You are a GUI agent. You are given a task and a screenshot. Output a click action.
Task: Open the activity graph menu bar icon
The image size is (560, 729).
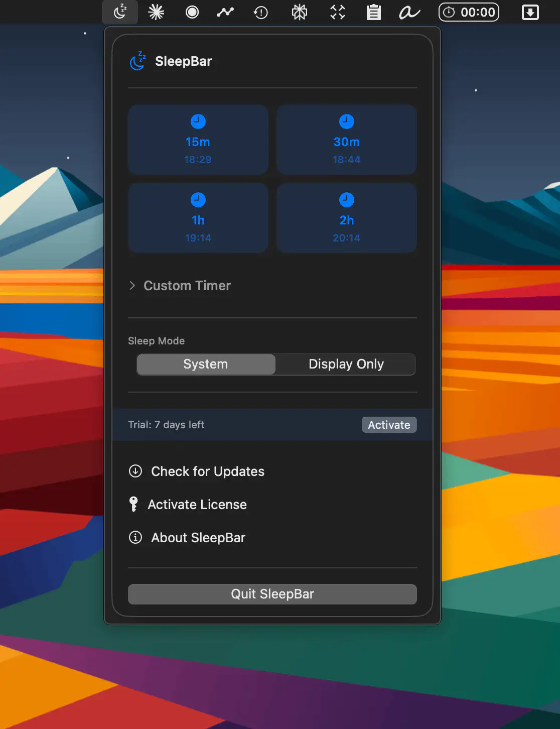click(x=225, y=12)
